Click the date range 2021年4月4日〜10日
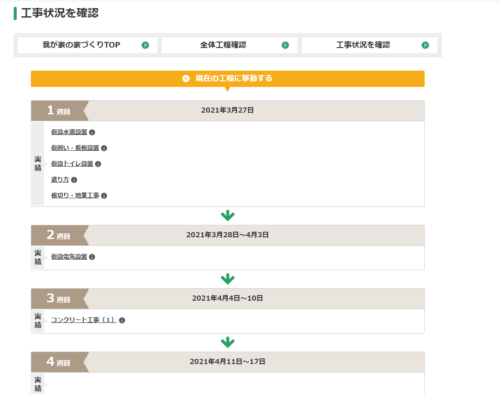Image resolution: width=500 pixels, height=394 pixels. 228,298
